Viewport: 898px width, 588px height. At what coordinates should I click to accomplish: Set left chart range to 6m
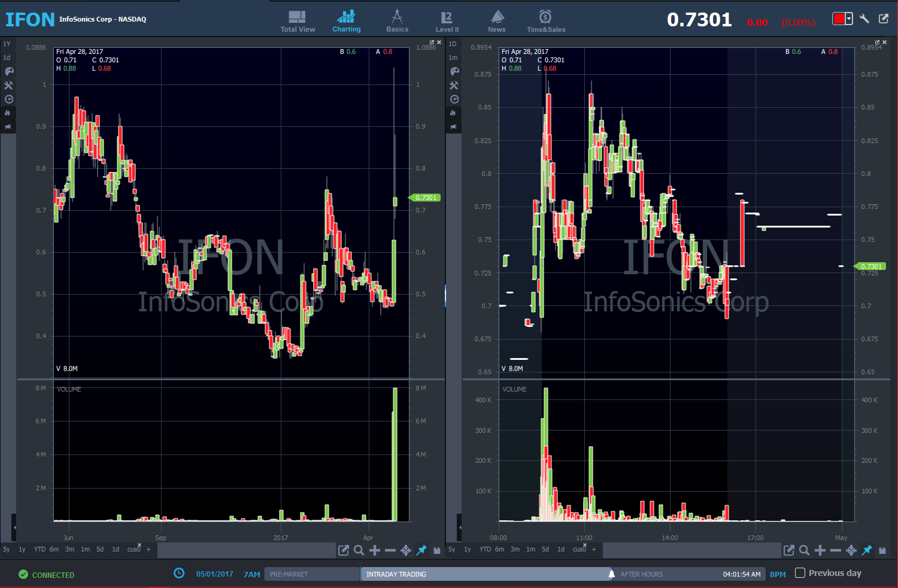[x=54, y=549]
